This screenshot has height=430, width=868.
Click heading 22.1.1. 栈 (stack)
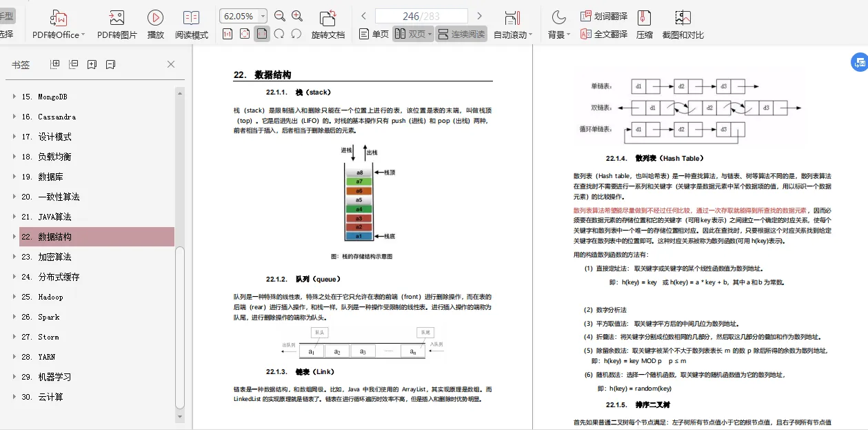299,92
